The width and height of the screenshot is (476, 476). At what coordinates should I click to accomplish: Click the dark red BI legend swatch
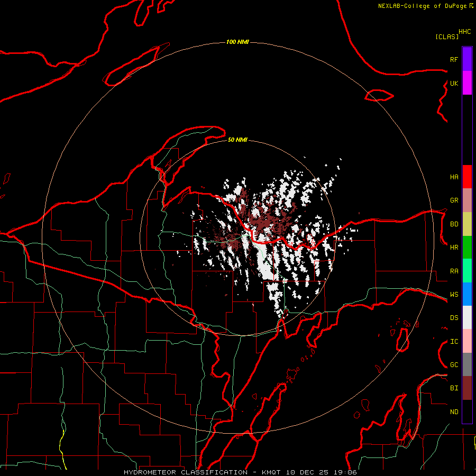click(x=467, y=388)
